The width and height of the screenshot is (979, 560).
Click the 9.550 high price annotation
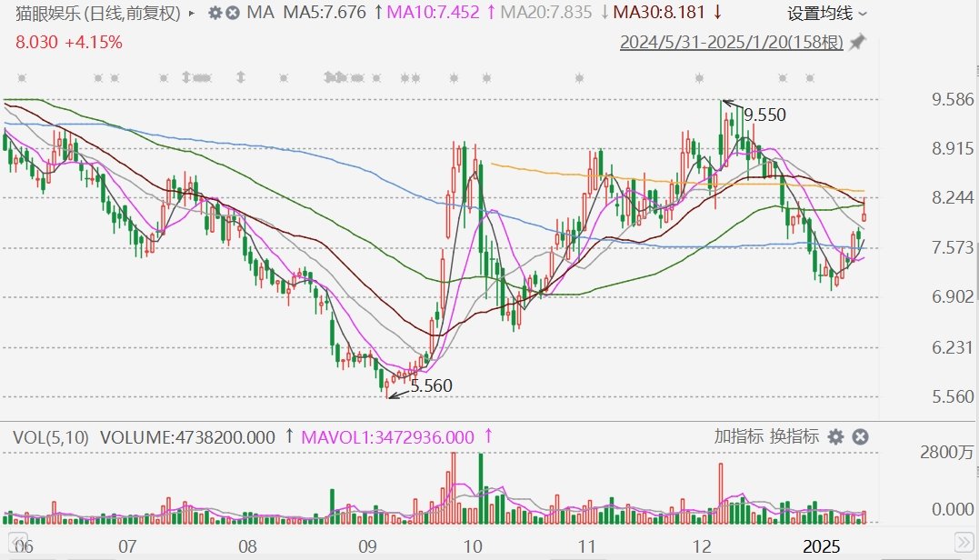(x=764, y=115)
